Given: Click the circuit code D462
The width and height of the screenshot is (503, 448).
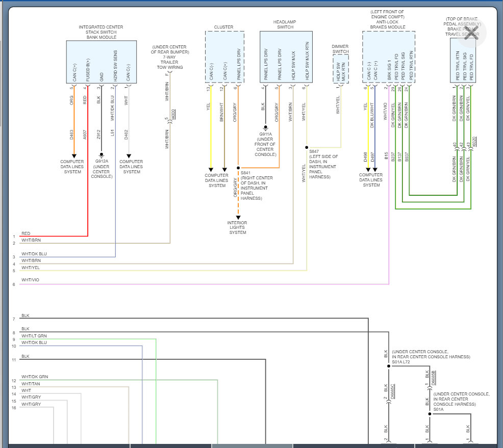Looking at the screenshot, I should pyautogui.click(x=126, y=135).
